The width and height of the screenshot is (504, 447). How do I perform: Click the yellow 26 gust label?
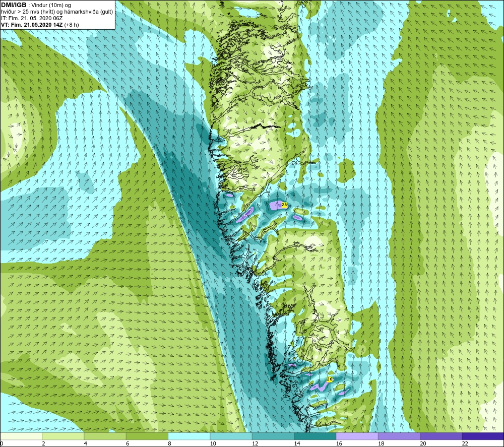pos(330,379)
